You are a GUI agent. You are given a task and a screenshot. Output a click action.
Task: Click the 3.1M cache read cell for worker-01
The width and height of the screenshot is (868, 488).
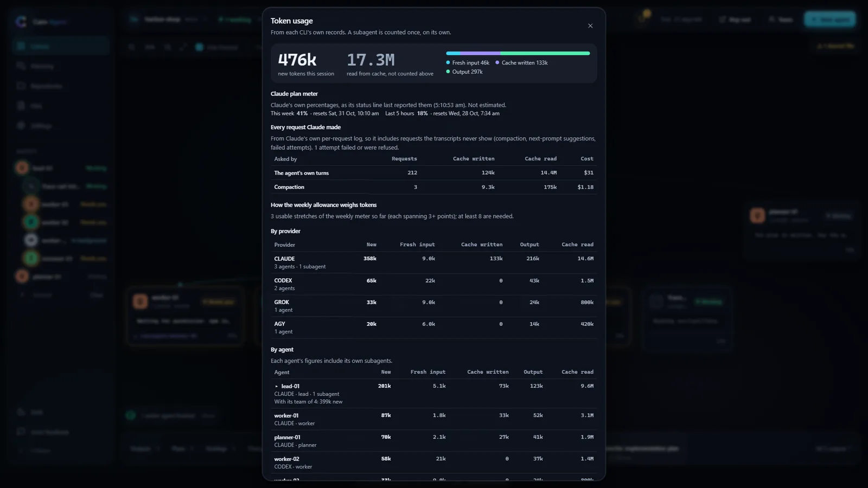(587, 415)
